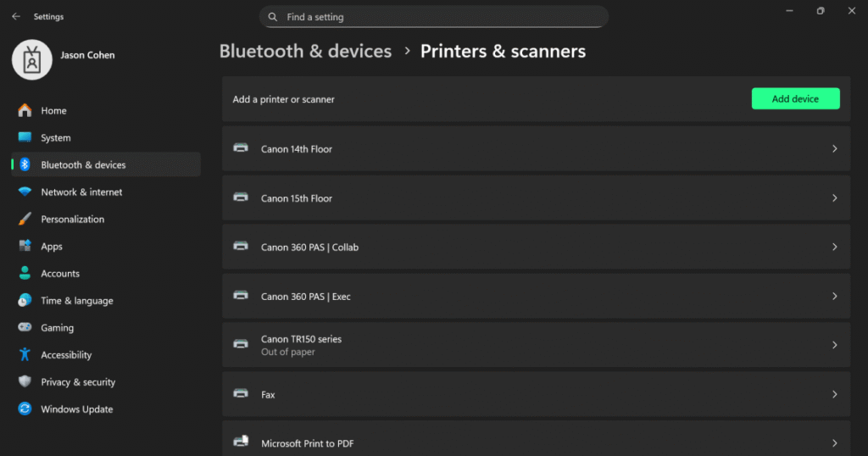
Task: Select the Privacy & security shield icon
Action: tap(25, 381)
